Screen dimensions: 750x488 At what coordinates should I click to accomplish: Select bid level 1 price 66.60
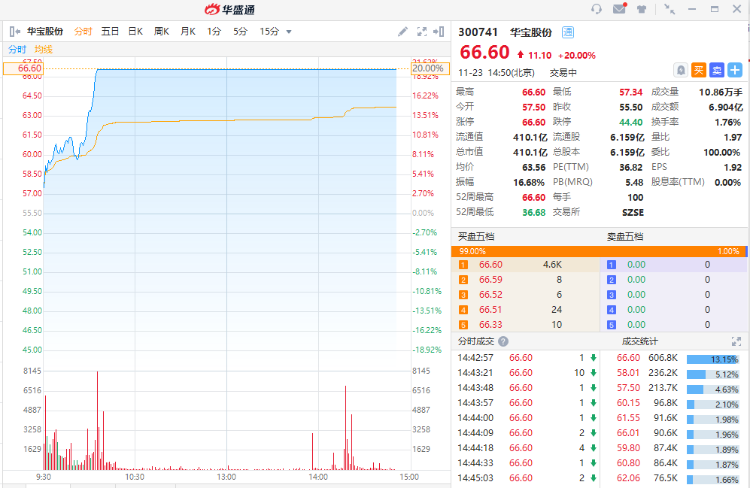[491, 265]
